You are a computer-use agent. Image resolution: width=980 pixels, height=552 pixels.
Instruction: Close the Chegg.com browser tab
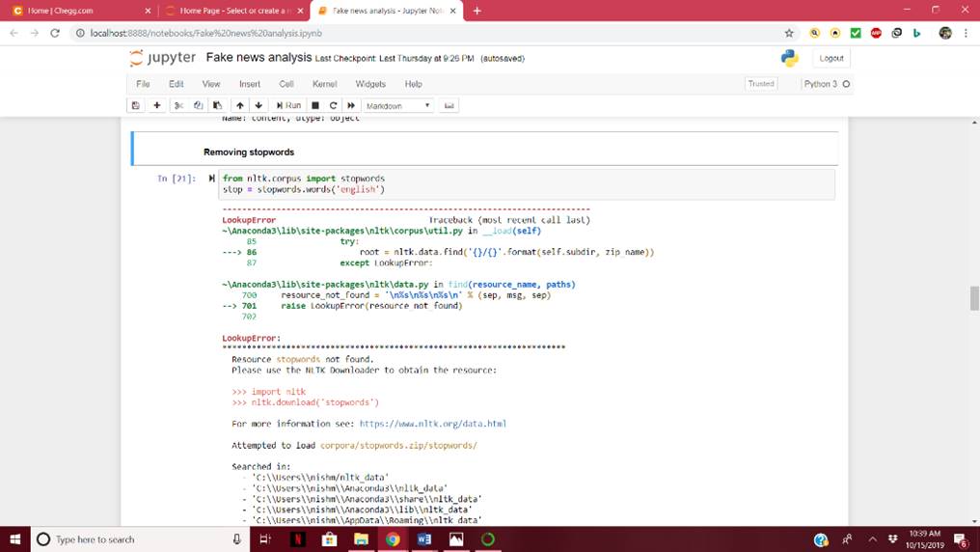coord(148,11)
